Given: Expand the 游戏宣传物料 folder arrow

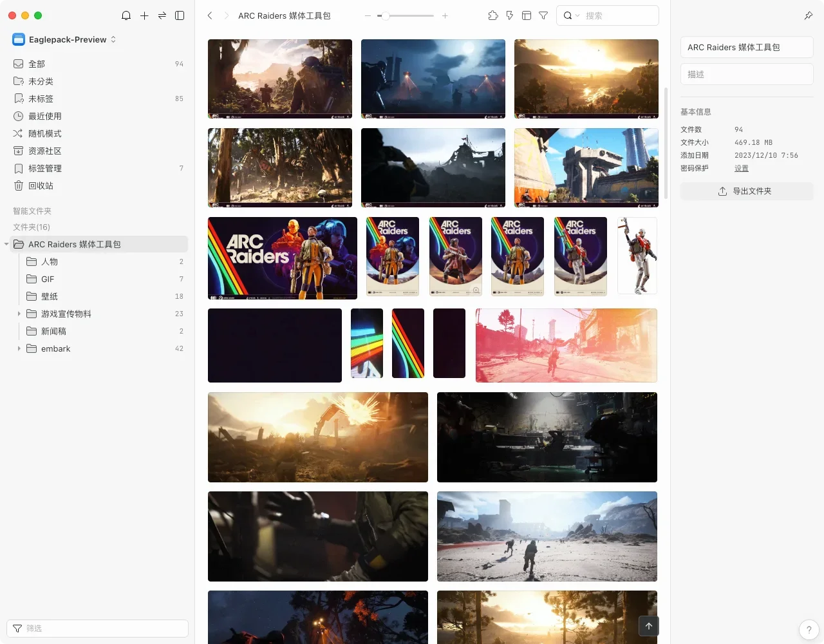Looking at the screenshot, I should [19, 314].
